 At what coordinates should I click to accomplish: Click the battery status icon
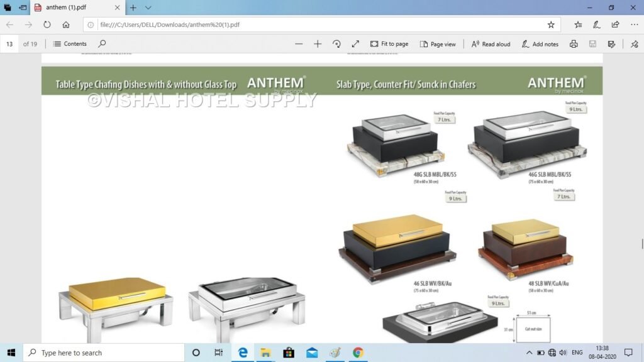click(540, 353)
